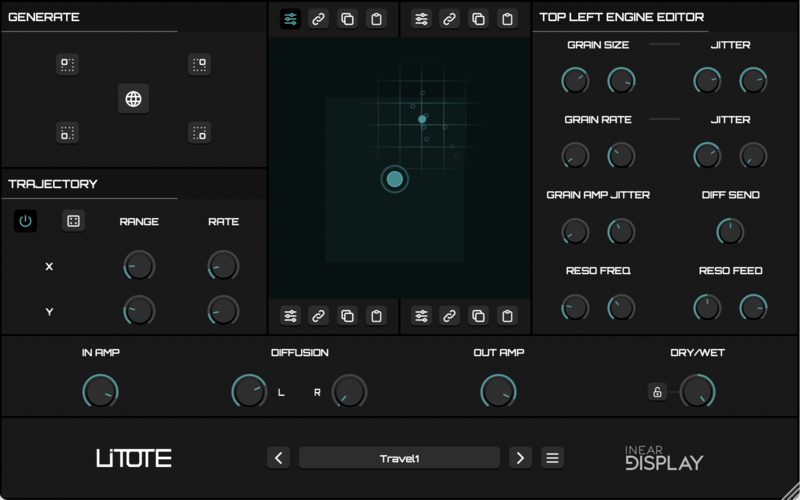Viewport: 800px width, 500px height.
Task: Click the globe icon in the Generate panel
Action: click(x=133, y=99)
